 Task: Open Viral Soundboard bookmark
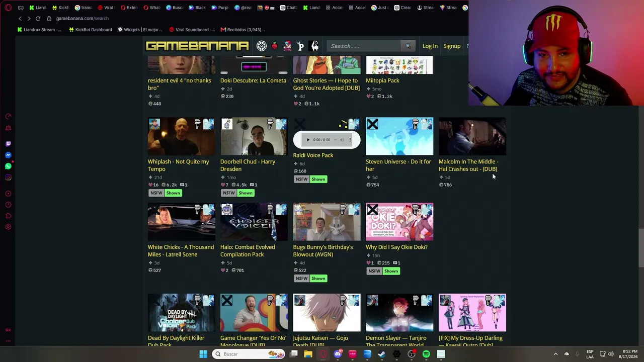192,30
